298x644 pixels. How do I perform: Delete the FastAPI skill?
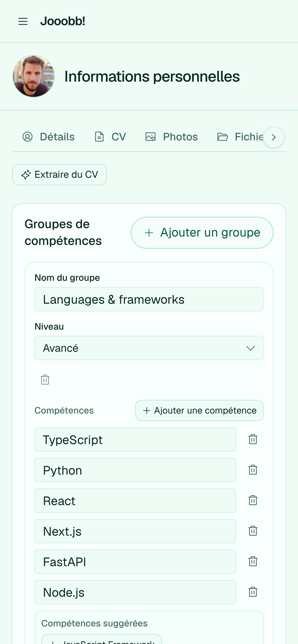253,561
